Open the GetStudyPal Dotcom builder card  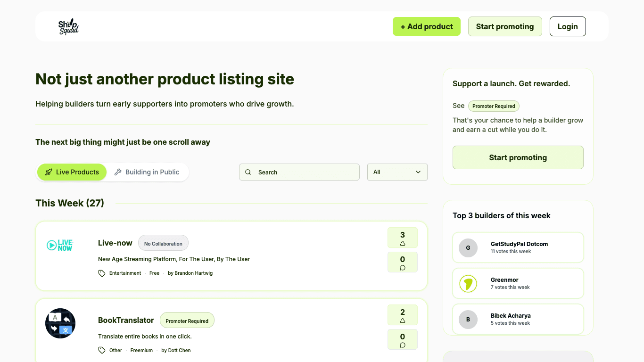(x=518, y=247)
